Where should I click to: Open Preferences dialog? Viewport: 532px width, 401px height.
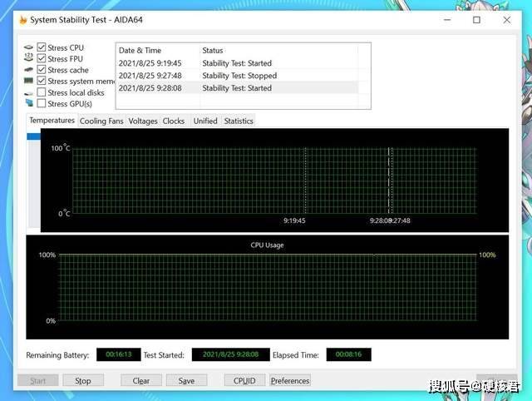point(290,381)
